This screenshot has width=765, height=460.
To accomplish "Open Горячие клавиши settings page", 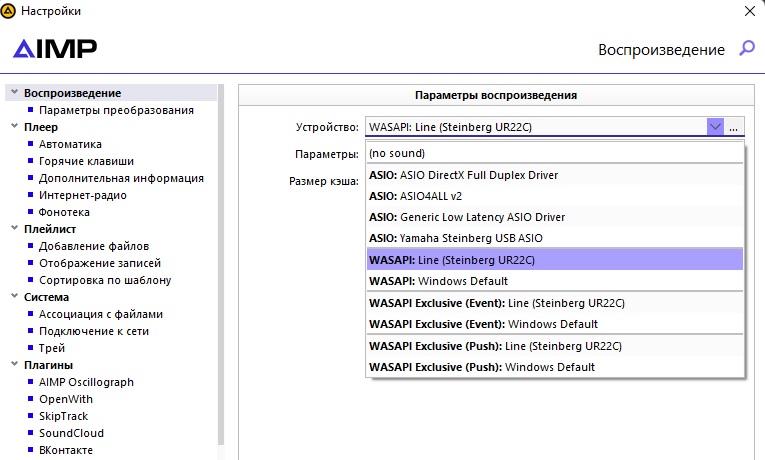I will tap(86, 161).
